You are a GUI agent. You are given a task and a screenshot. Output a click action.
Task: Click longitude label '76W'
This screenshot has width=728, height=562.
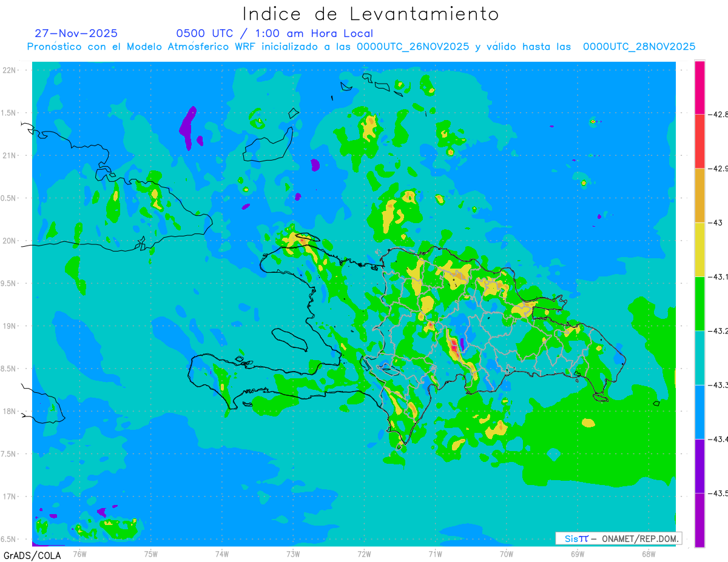(x=79, y=554)
